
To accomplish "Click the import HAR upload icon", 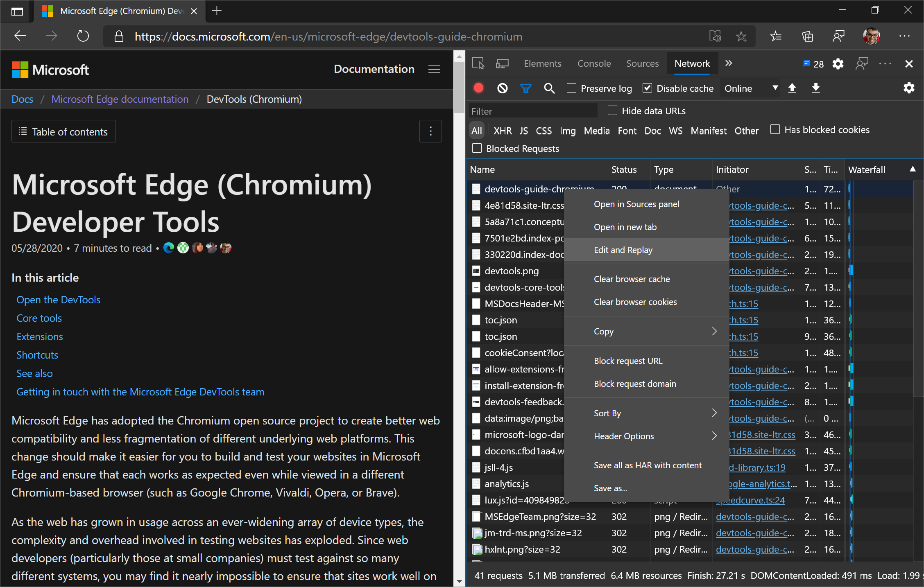I will coord(793,88).
